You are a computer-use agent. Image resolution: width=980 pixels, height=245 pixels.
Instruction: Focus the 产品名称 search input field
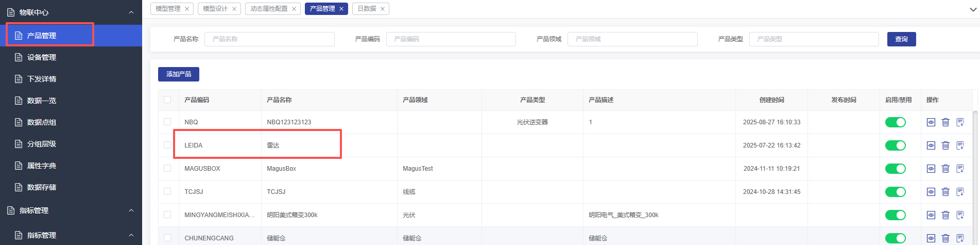click(x=269, y=39)
